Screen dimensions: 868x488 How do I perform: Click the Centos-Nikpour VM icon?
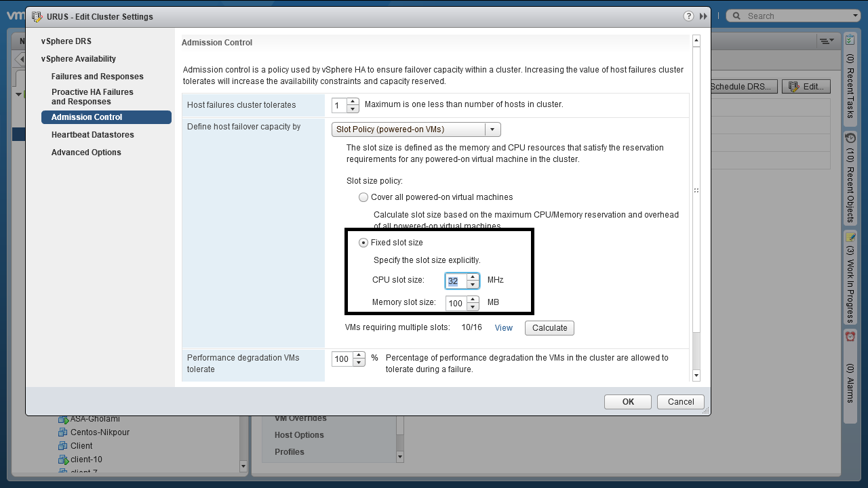click(x=64, y=432)
